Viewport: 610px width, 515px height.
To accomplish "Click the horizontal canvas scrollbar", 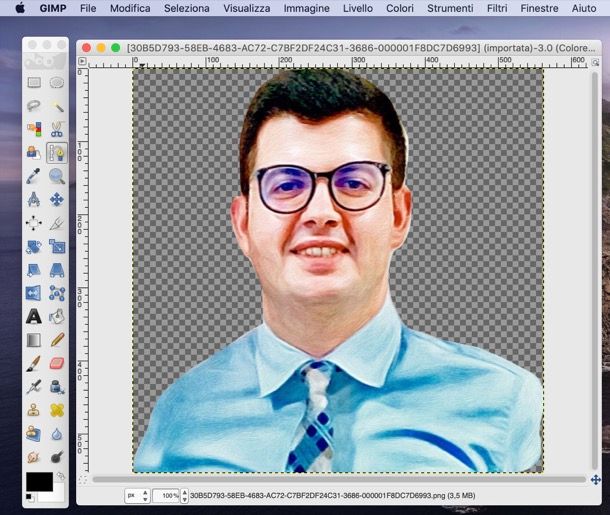I will click(338, 480).
